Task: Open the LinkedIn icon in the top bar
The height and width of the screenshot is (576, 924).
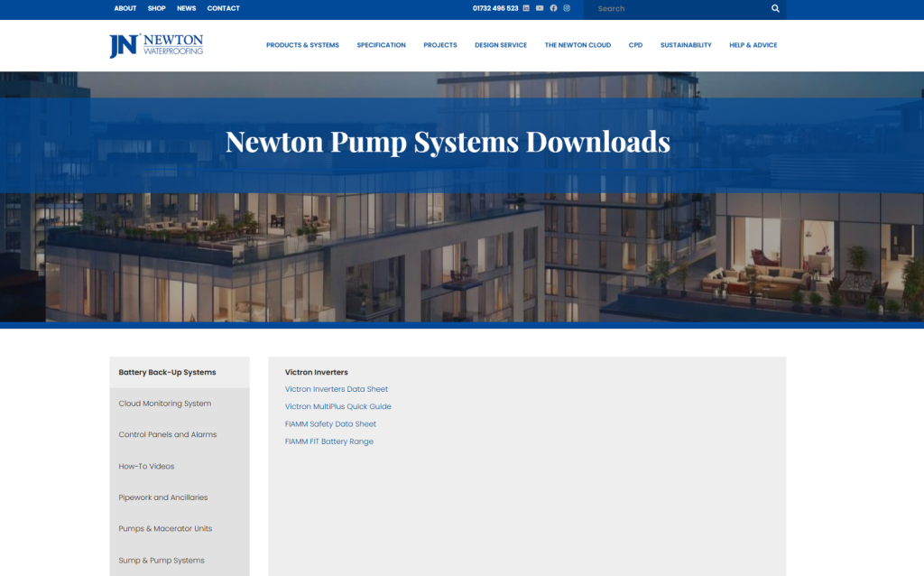Action: tap(526, 8)
